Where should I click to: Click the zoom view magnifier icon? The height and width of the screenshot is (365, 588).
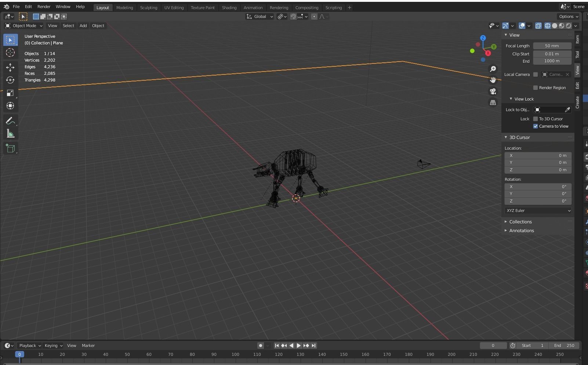pyautogui.click(x=493, y=69)
